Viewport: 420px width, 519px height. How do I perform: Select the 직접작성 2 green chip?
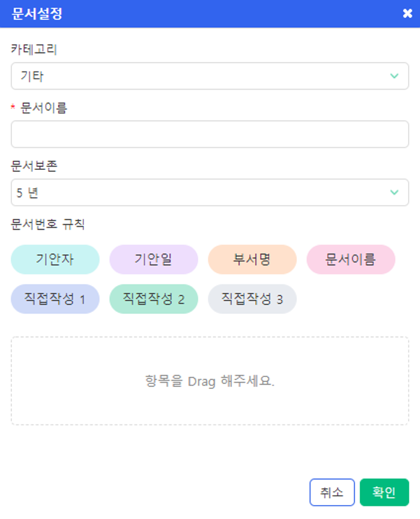[153, 299]
